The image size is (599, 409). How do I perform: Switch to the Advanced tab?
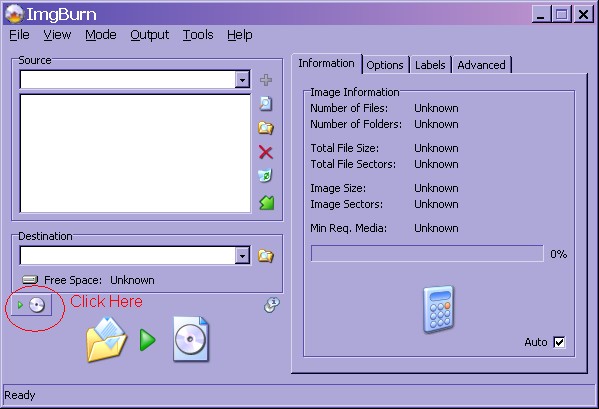click(x=481, y=65)
